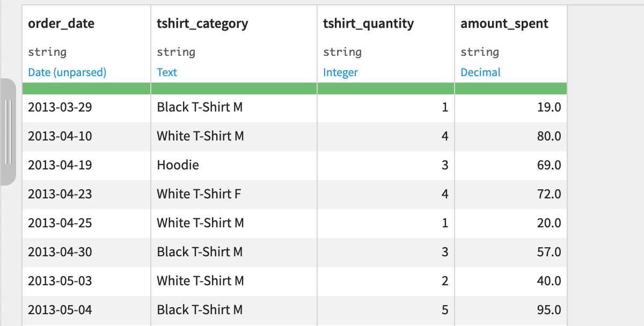Screen dimensions: 644x326
Task: Click green validity bar under tshirt_category
Action: pos(234,88)
